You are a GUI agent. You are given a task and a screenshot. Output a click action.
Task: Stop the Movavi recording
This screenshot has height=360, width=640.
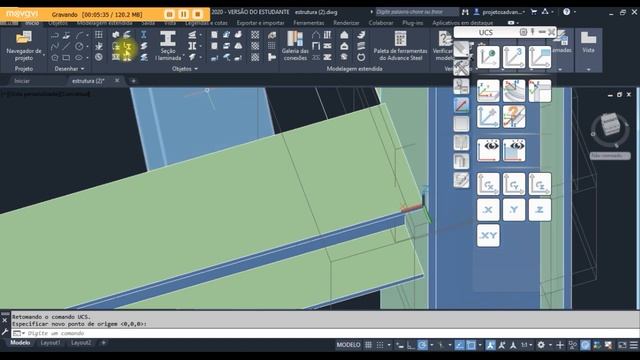[x=198, y=14]
